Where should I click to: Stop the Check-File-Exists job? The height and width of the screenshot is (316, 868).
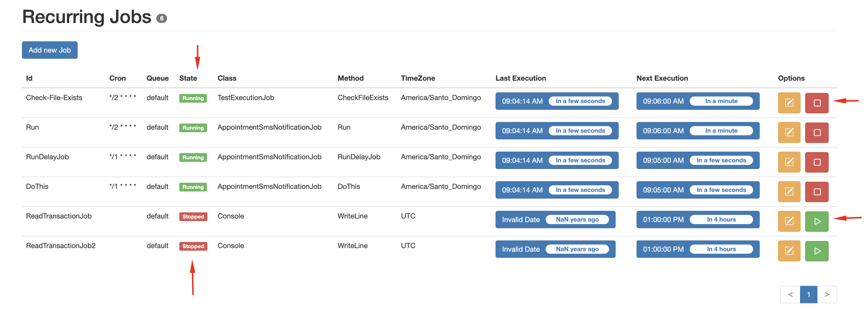pyautogui.click(x=816, y=103)
